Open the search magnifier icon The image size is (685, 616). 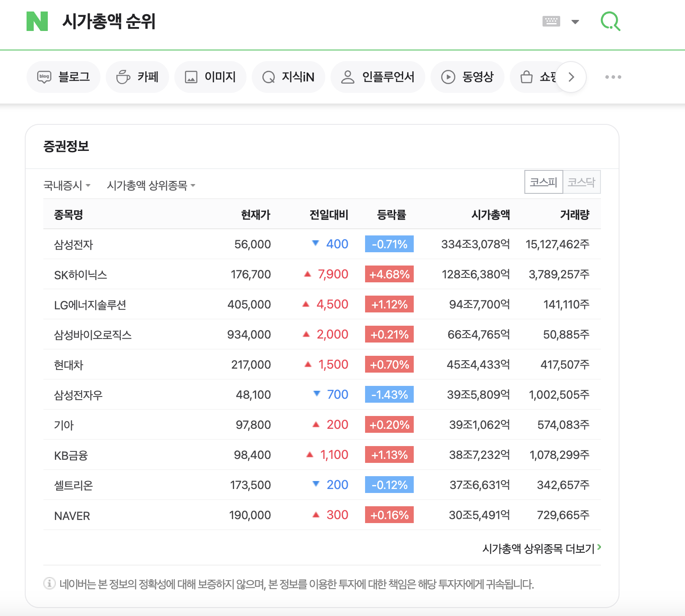pos(610,21)
